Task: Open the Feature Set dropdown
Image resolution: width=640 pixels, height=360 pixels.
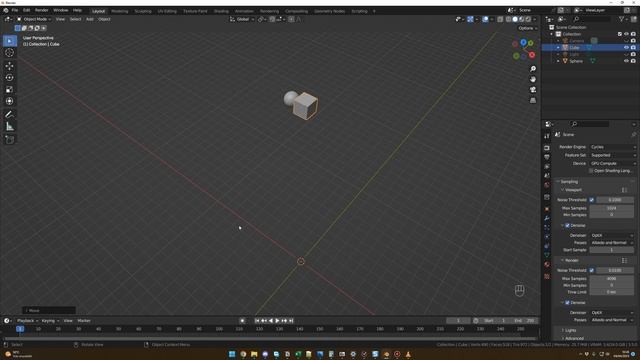Action: pos(613,155)
